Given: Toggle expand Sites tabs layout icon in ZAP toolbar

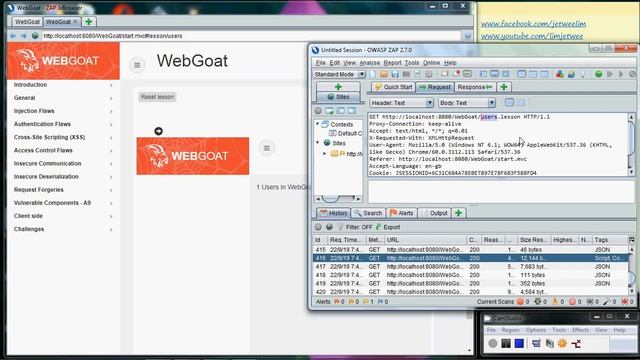Looking at the screenshot, I should pyautogui.click(x=483, y=74).
